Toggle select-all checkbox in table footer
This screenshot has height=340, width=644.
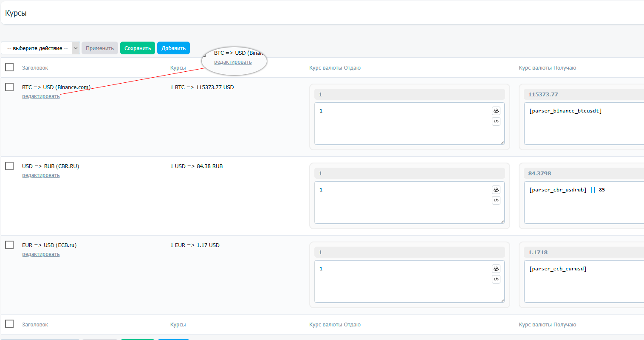[x=9, y=324]
